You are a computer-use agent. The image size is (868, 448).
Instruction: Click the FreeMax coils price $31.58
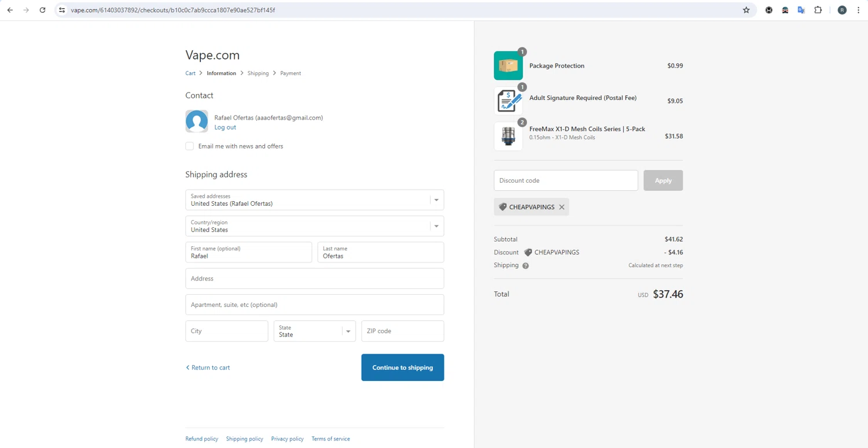click(674, 136)
